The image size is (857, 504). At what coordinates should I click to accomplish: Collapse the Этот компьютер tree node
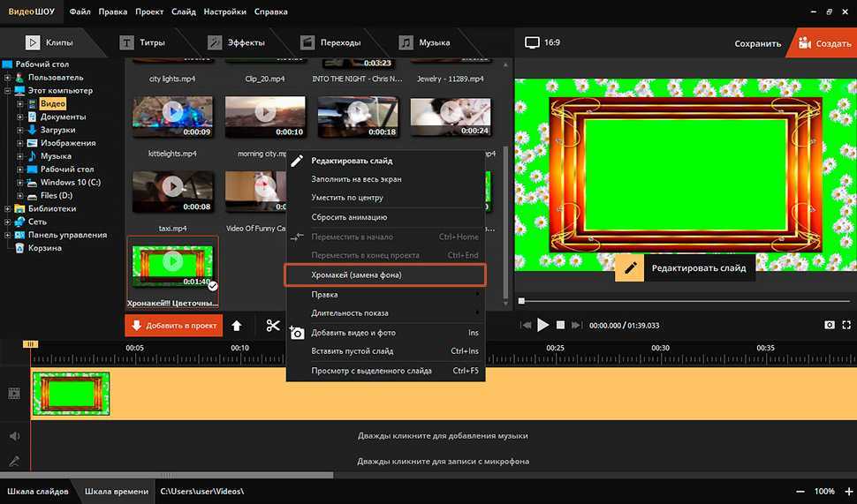point(8,91)
